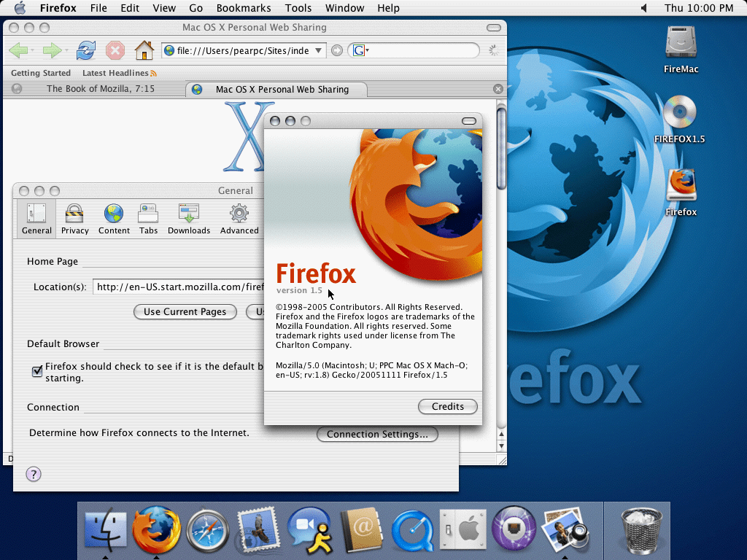Go to the home page
The height and width of the screenshot is (560, 747).
(144, 50)
